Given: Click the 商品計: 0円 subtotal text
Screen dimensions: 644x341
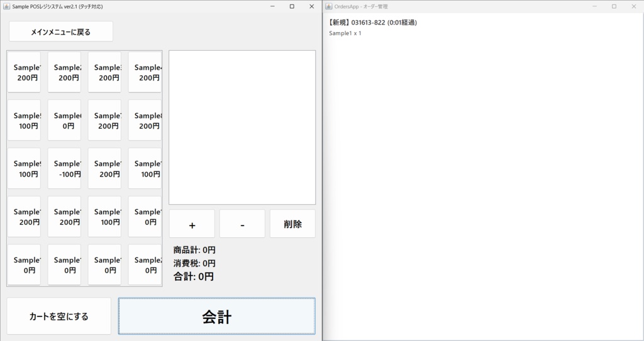Looking at the screenshot, I should [x=194, y=250].
